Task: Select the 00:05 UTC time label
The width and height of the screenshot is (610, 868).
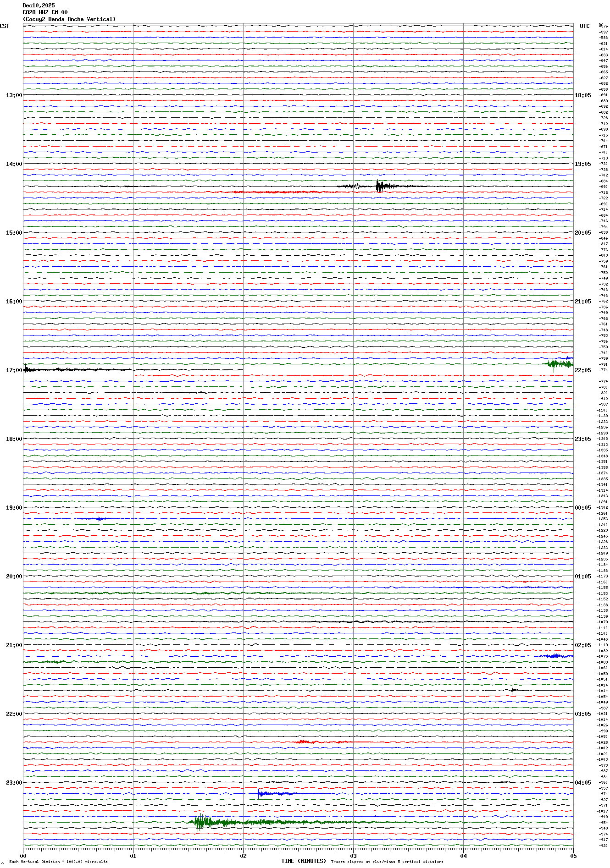Action: click(582, 508)
